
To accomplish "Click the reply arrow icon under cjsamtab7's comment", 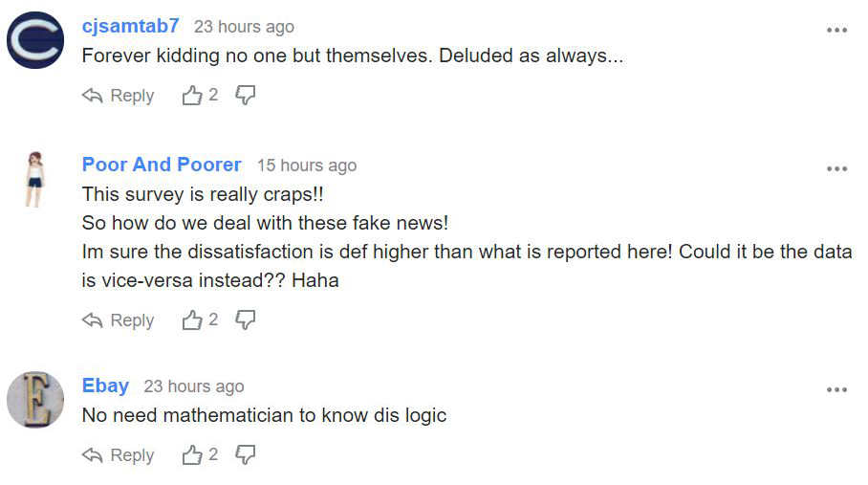I will point(93,96).
